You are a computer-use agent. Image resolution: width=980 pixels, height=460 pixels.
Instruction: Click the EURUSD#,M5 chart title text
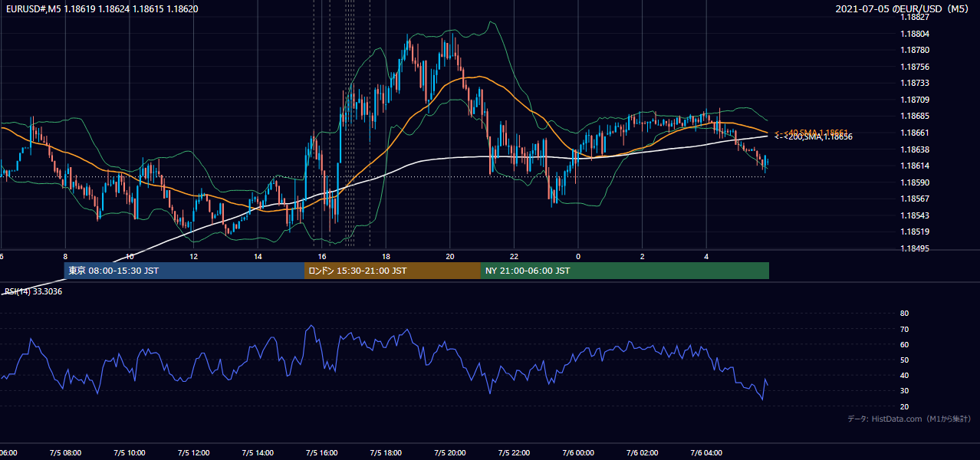click(x=100, y=8)
